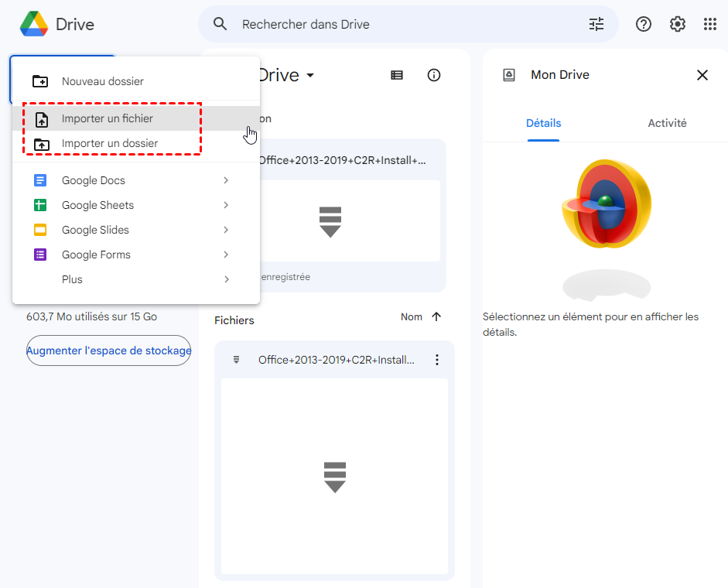
Task: Click the Google Forms icon
Action: [x=40, y=255]
